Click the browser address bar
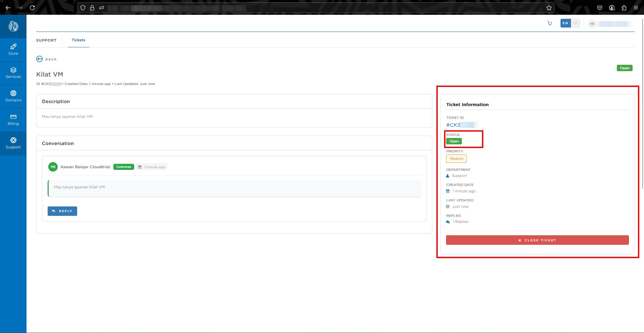The height and width of the screenshot is (333, 644). click(302, 8)
